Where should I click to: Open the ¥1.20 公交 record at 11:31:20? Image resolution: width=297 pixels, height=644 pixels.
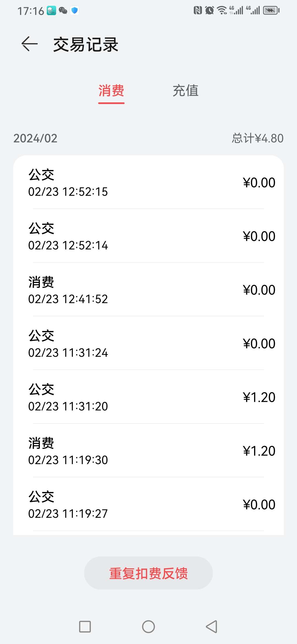click(148, 397)
